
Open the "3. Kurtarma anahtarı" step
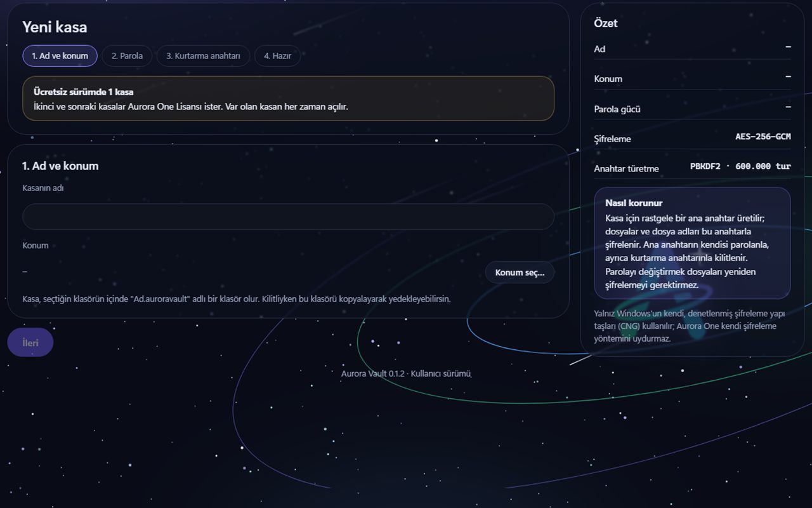coord(203,56)
